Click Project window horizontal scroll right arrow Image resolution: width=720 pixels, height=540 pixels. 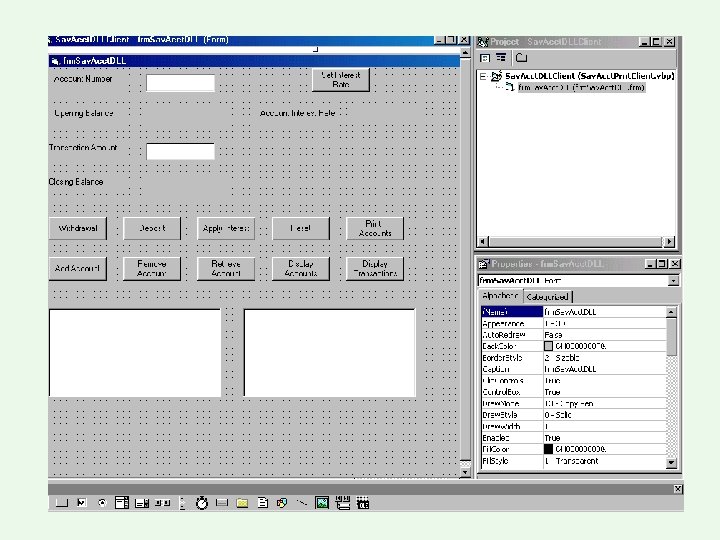[669, 241]
